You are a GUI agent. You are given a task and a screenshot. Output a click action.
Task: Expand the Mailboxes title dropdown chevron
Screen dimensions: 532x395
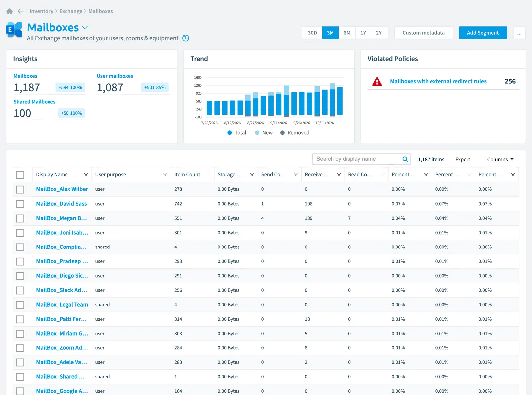(x=85, y=27)
